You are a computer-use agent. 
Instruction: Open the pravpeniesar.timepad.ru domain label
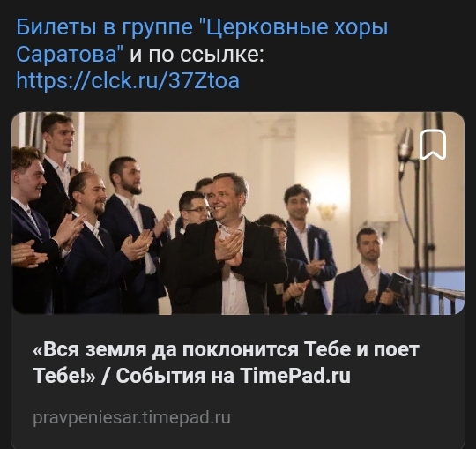[131, 417]
